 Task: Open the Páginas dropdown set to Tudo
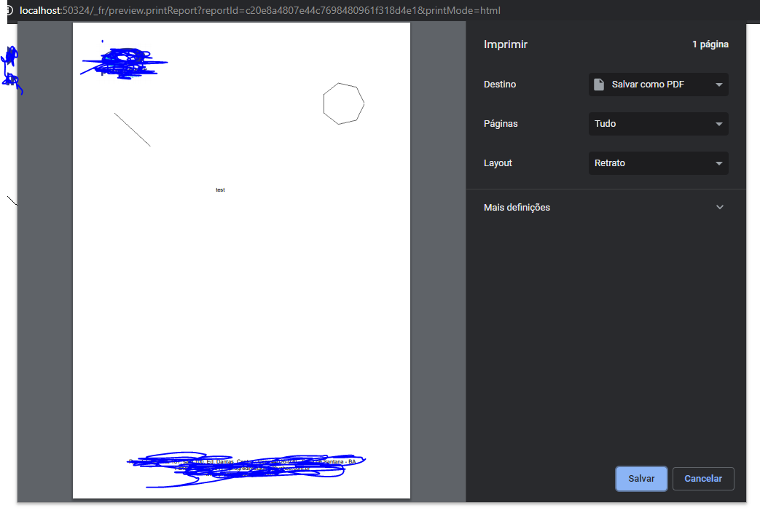tap(658, 124)
